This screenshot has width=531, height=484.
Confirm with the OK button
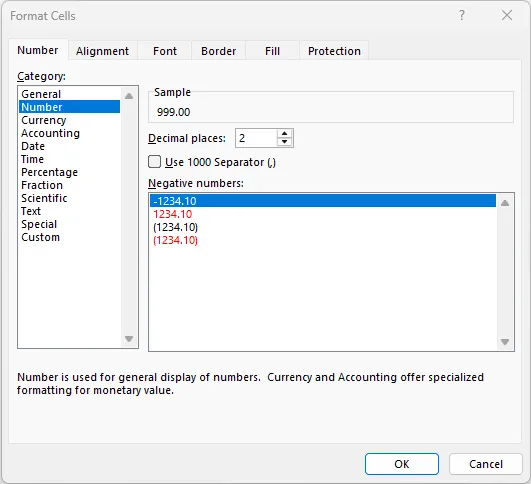coord(402,464)
